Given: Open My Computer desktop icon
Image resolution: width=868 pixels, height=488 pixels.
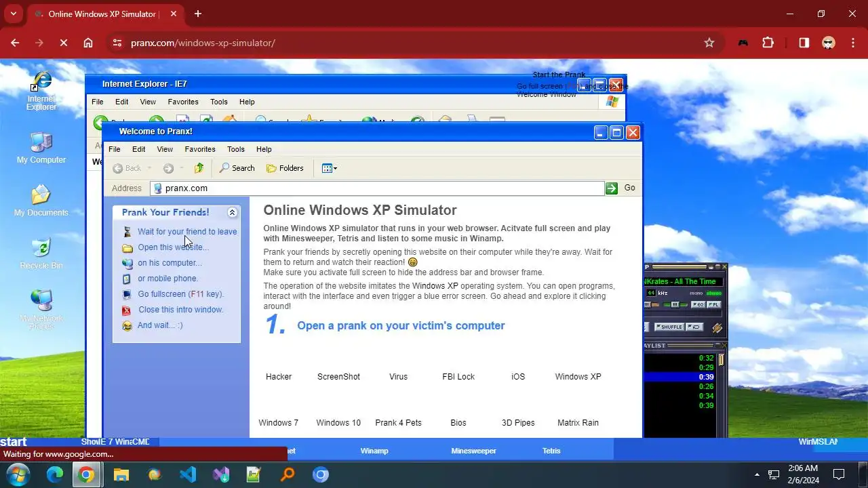Looking at the screenshot, I should pos(41,148).
